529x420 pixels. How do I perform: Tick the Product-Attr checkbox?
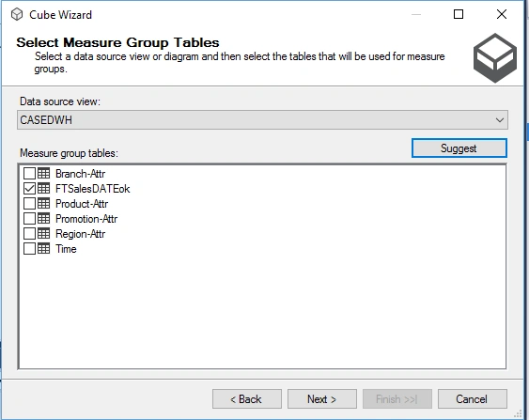(29, 203)
